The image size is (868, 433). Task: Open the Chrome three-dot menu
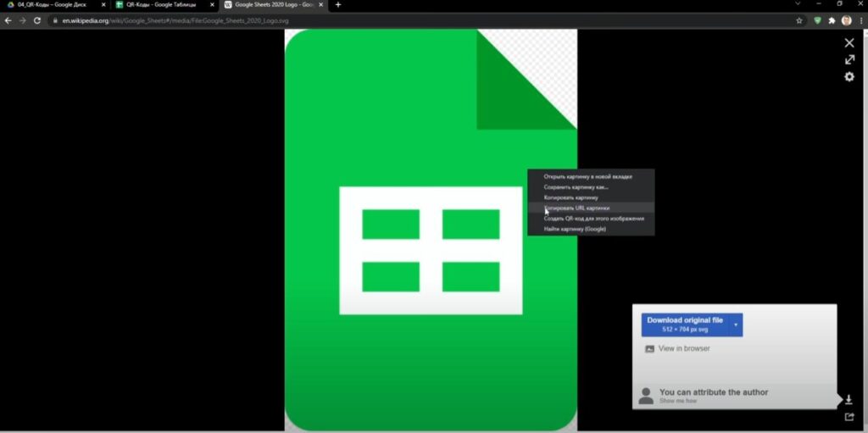coord(860,19)
